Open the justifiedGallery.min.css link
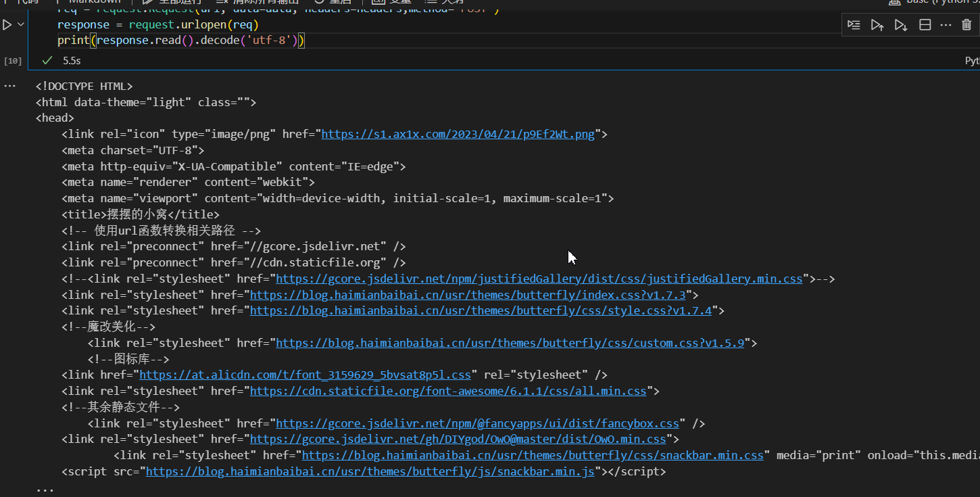Screen dimensions: 980x497 point(539,279)
